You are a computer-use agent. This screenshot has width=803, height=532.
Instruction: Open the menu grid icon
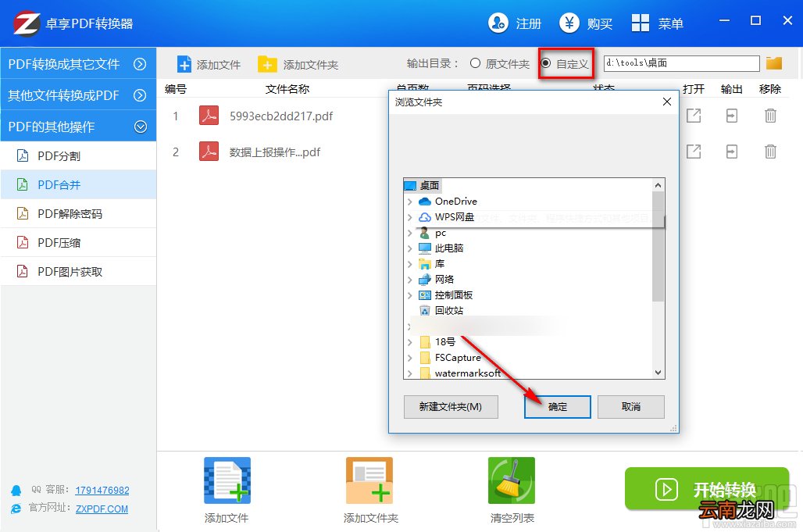pos(641,23)
